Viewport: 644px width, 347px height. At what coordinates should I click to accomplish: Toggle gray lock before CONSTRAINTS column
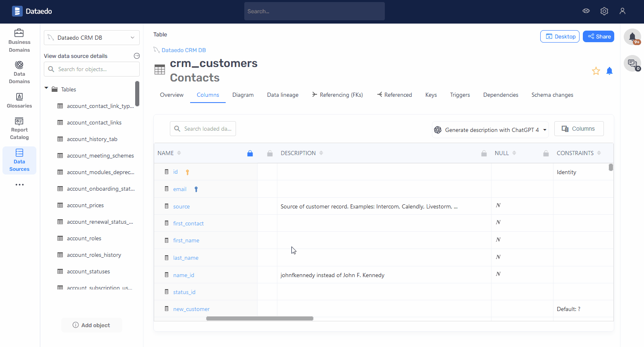[x=546, y=153]
